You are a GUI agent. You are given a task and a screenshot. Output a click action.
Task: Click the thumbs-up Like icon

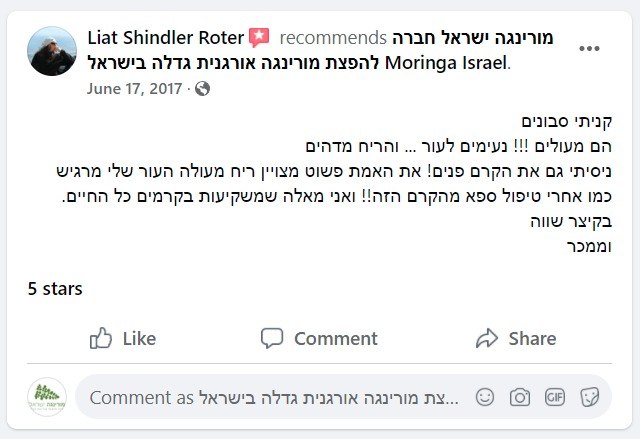(100, 339)
